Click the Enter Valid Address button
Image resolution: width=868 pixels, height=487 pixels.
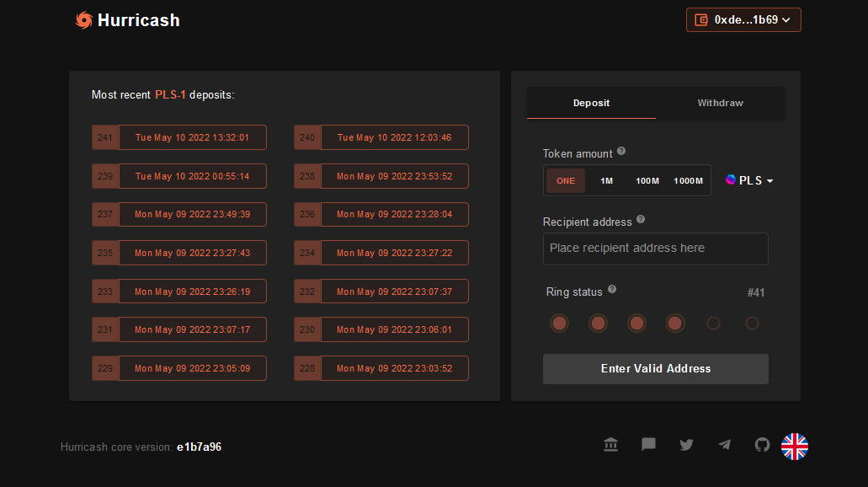pos(656,369)
